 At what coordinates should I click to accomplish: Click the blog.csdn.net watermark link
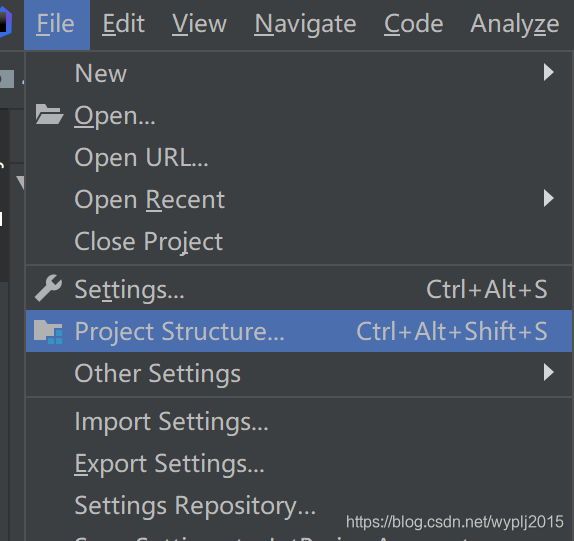[455, 522]
